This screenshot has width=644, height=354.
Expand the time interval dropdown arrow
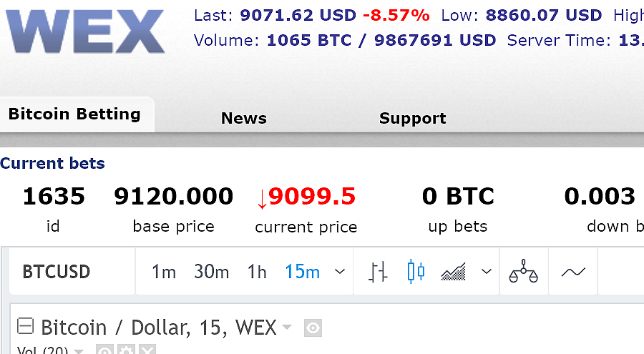tap(340, 272)
